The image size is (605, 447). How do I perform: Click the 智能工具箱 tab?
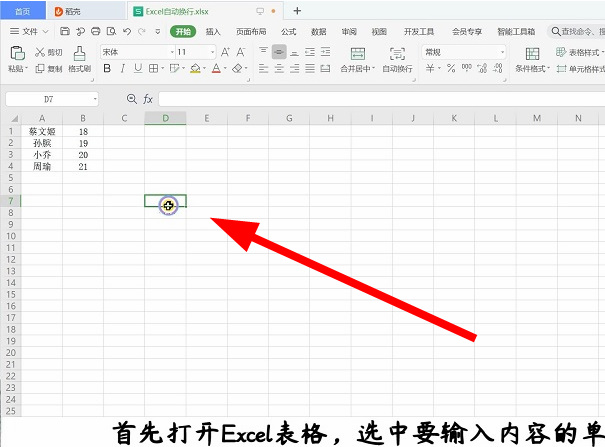[516, 32]
